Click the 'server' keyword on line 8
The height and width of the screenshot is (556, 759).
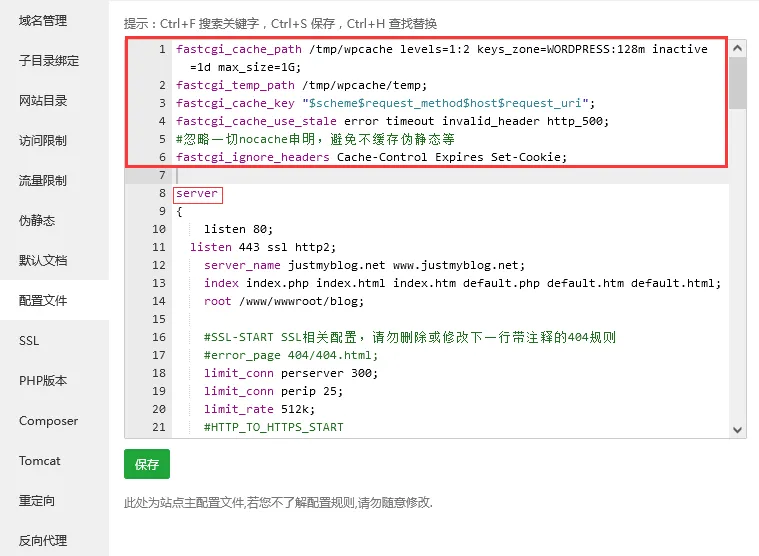197,194
